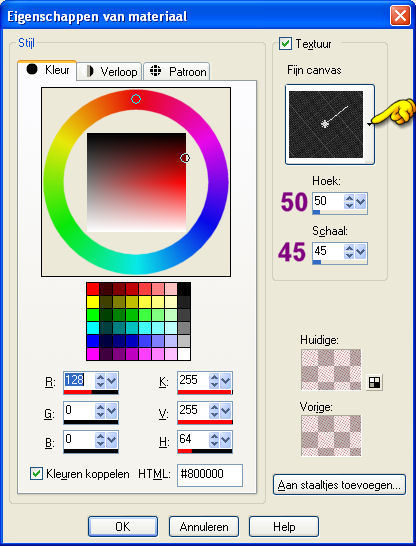This screenshot has height=546, width=416.
Task: Click the Schaal spinner up arrow
Action: [349, 248]
